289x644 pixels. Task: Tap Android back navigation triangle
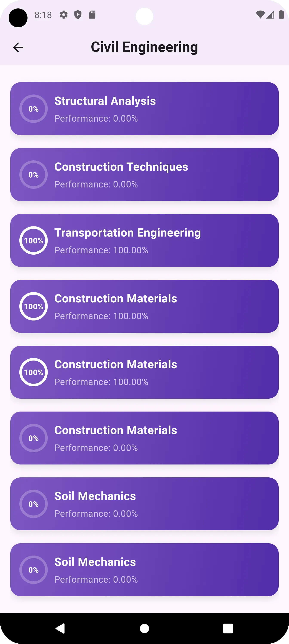(x=60, y=628)
